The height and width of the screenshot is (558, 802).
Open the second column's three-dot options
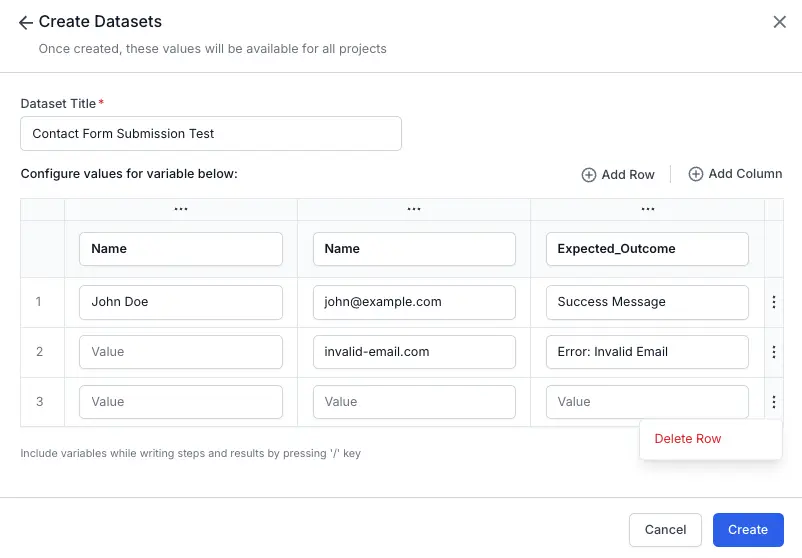414,209
